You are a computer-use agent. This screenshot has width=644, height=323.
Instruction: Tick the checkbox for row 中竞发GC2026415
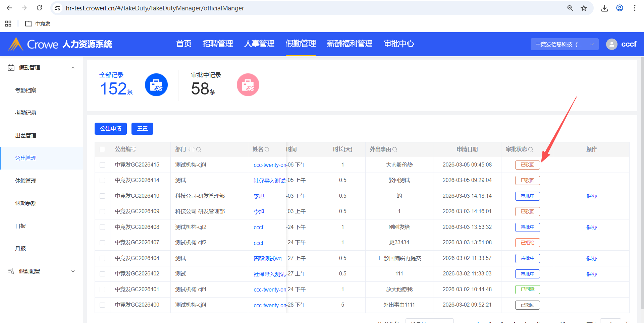tap(102, 165)
